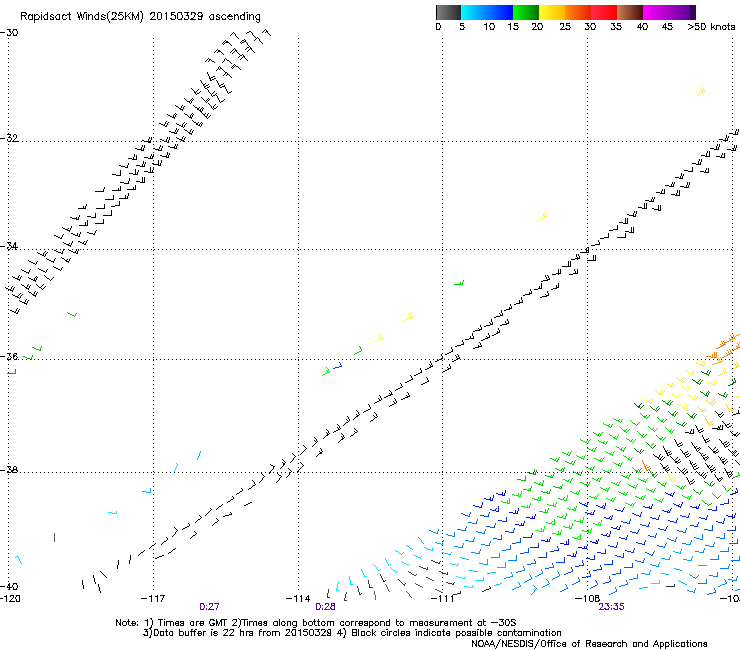Click the purple '0:28' time label
740x650 pixels.
click(x=325, y=607)
